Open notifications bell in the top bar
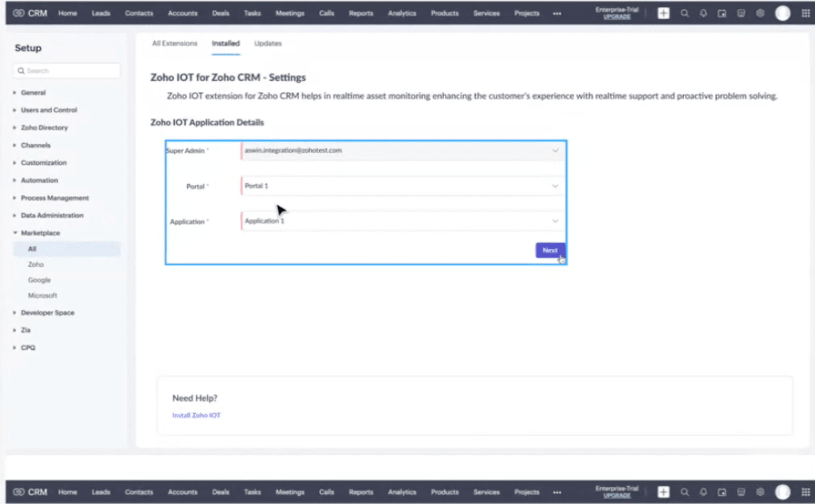 703,13
